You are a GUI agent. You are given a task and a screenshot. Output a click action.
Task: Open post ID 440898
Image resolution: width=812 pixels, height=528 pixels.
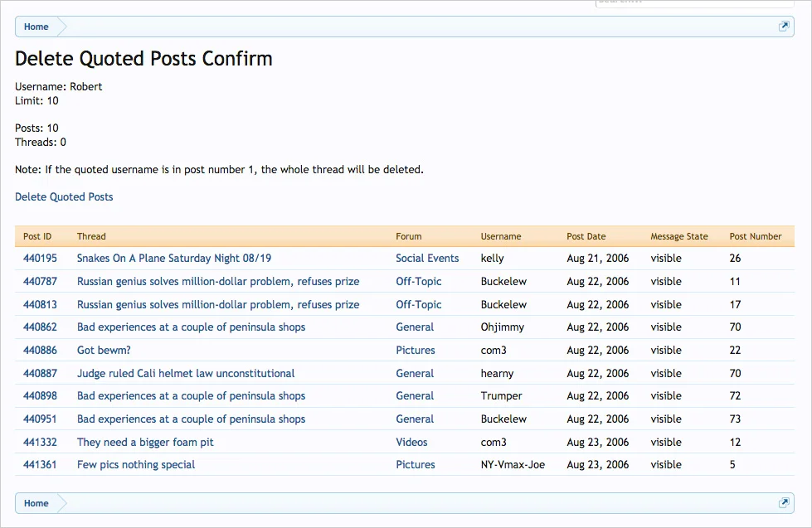[x=40, y=396]
